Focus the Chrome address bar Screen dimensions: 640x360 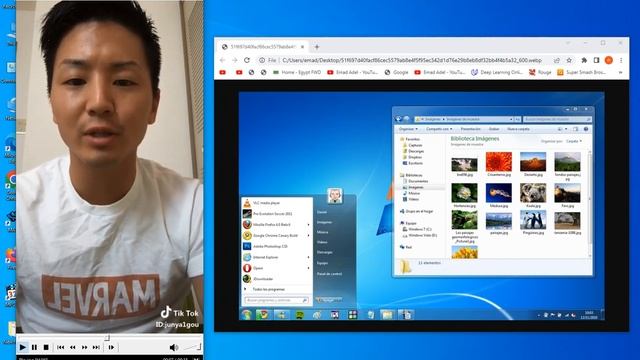tap(411, 60)
